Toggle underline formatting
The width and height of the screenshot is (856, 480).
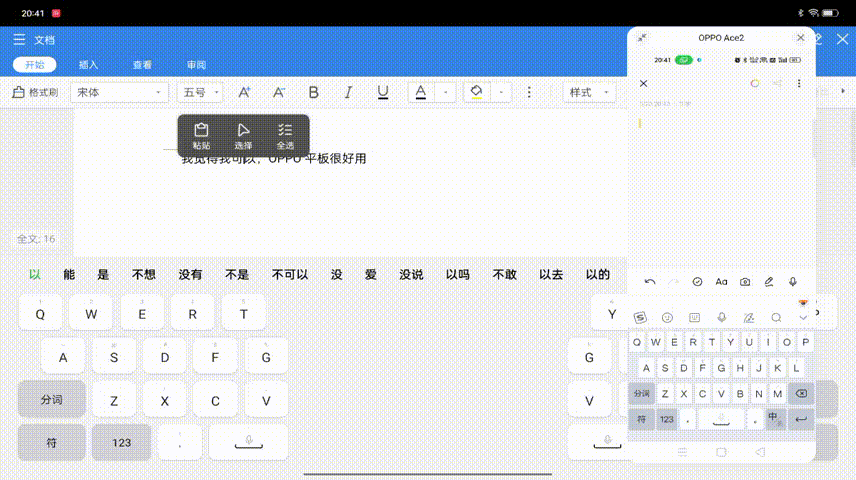pos(383,92)
